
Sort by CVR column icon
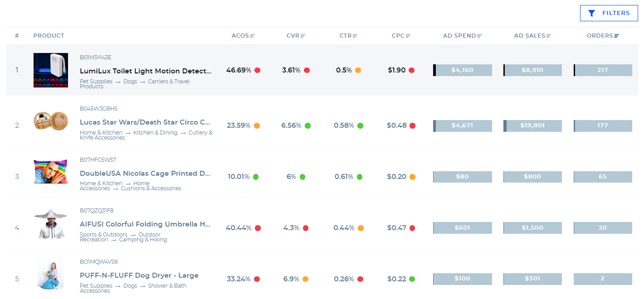(302, 36)
